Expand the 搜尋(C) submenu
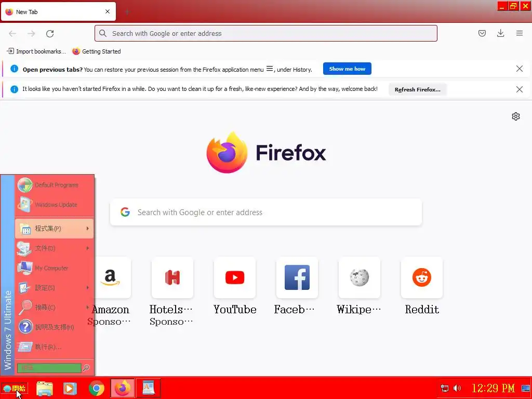The width and height of the screenshot is (532, 399). coord(54,308)
